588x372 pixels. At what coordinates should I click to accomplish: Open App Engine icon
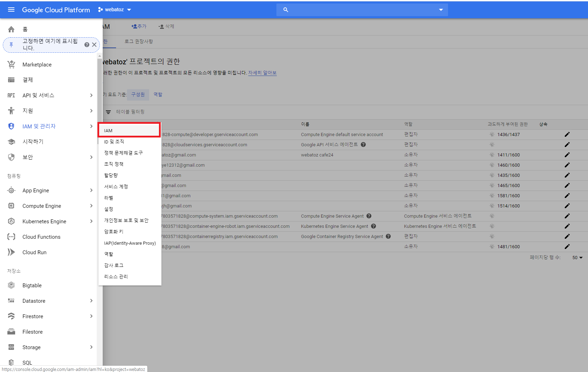click(11, 190)
